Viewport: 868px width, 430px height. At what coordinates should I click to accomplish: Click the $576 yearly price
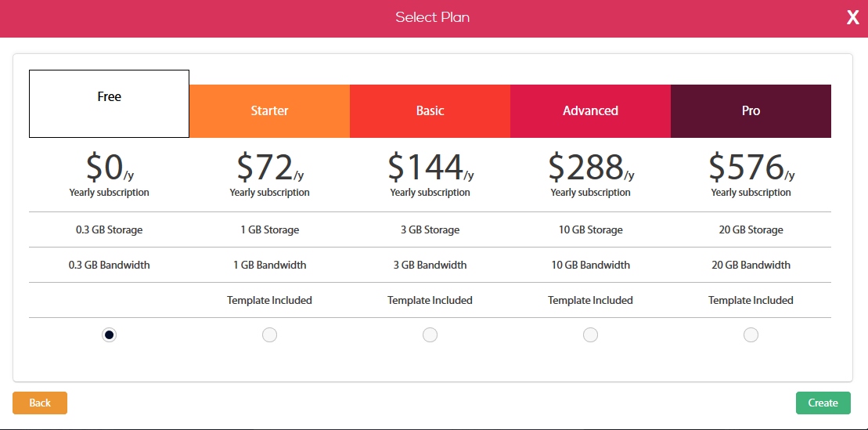pos(751,167)
